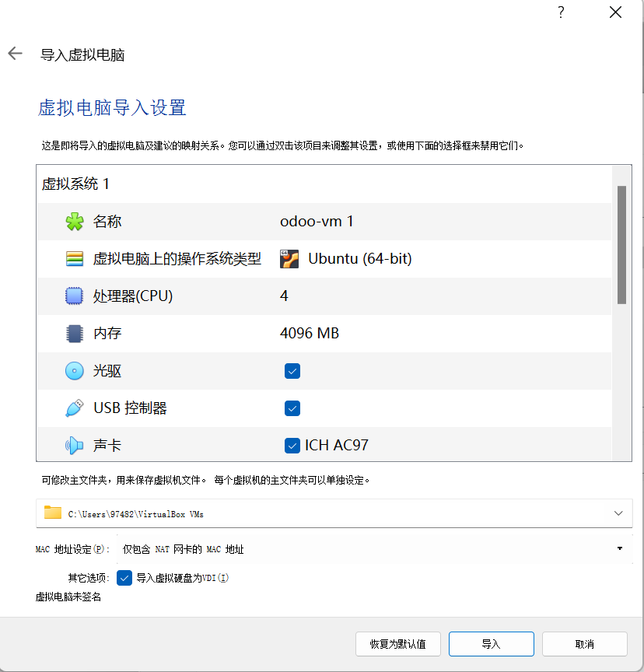644x672 pixels.
Task: Uncheck the 光驱 optical drive checkbox
Action: (x=292, y=371)
